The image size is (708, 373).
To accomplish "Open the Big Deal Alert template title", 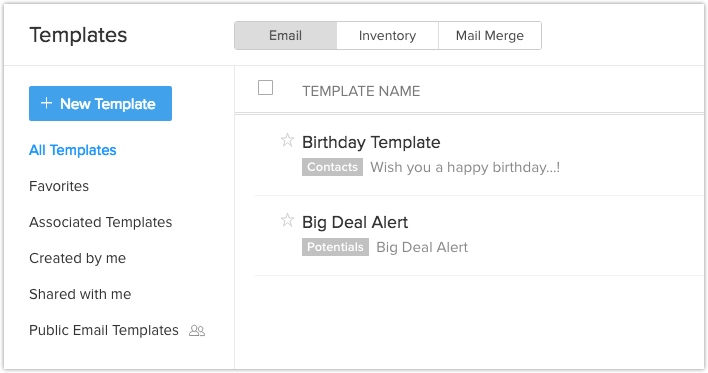I will point(355,222).
